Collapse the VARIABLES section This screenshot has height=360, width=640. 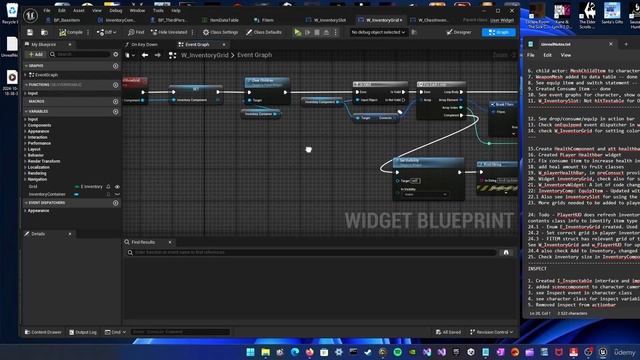tap(26, 111)
